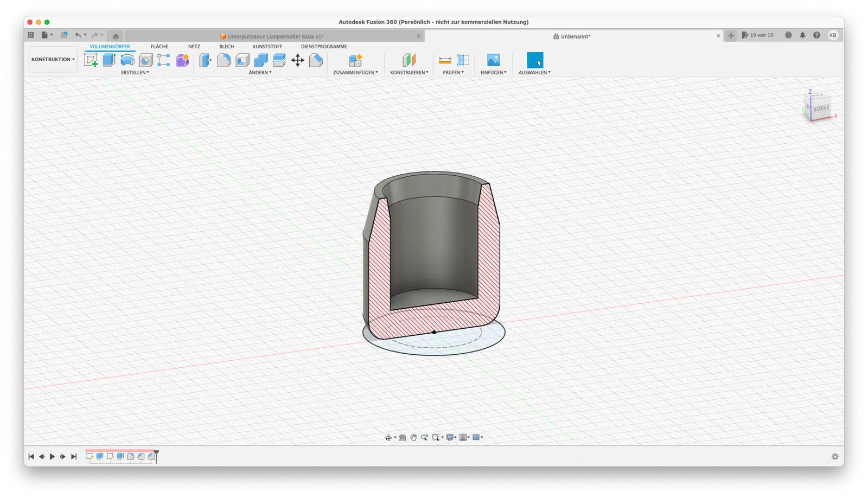Open the ERSTELLEN dropdown menu

point(135,72)
